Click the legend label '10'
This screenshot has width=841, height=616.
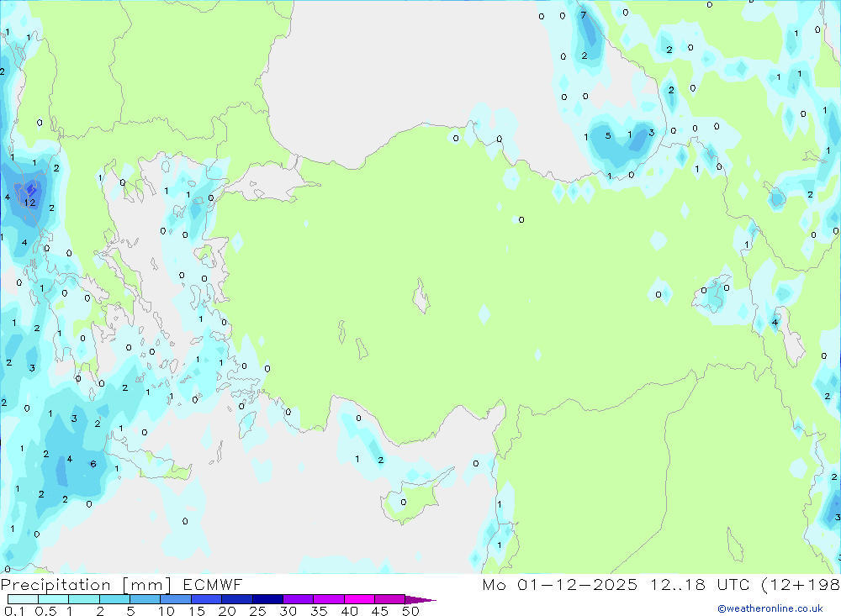point(167,611)
